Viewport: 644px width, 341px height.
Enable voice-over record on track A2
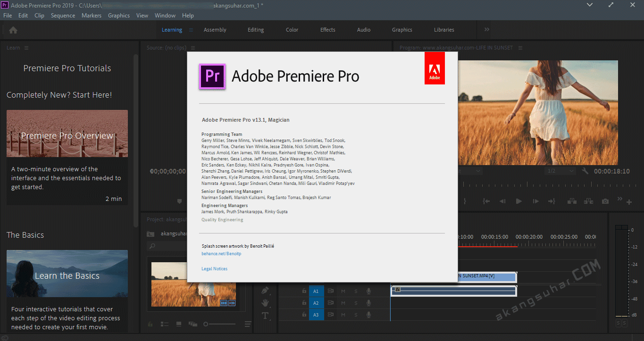click(x=369, y=303)
